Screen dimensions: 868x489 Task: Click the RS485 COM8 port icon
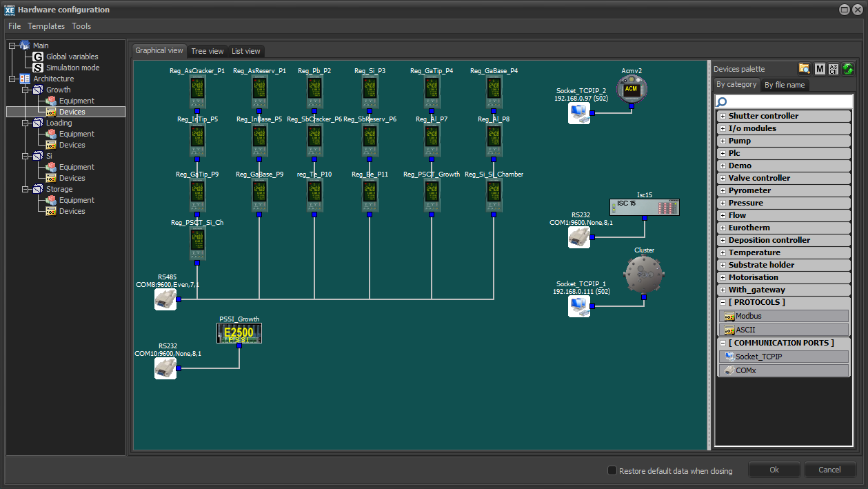(x=165, y=299)
